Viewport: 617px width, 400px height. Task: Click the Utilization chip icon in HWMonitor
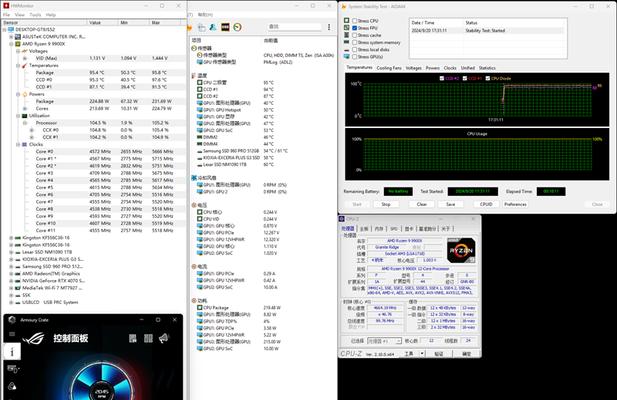pos(24,116)
